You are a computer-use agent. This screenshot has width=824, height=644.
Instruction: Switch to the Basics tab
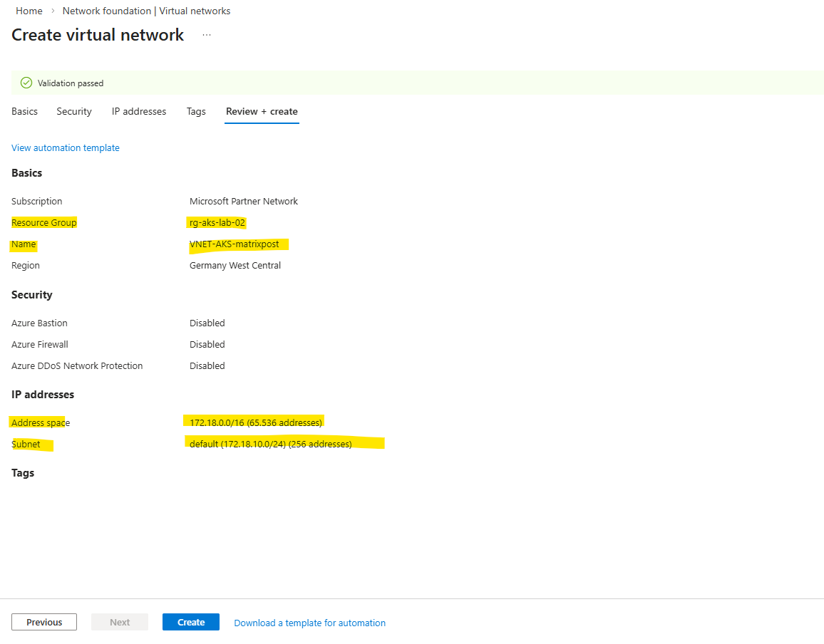point(25,112)
